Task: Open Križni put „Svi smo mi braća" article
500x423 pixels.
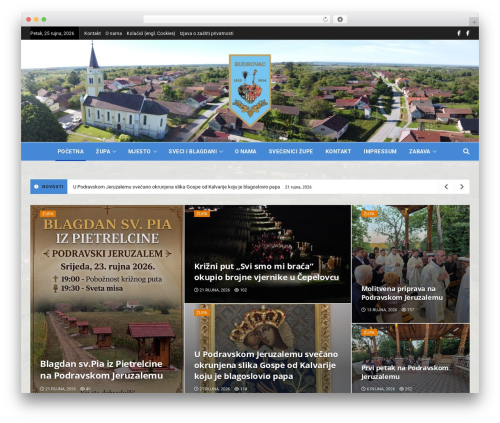Action: click(266, 272)
